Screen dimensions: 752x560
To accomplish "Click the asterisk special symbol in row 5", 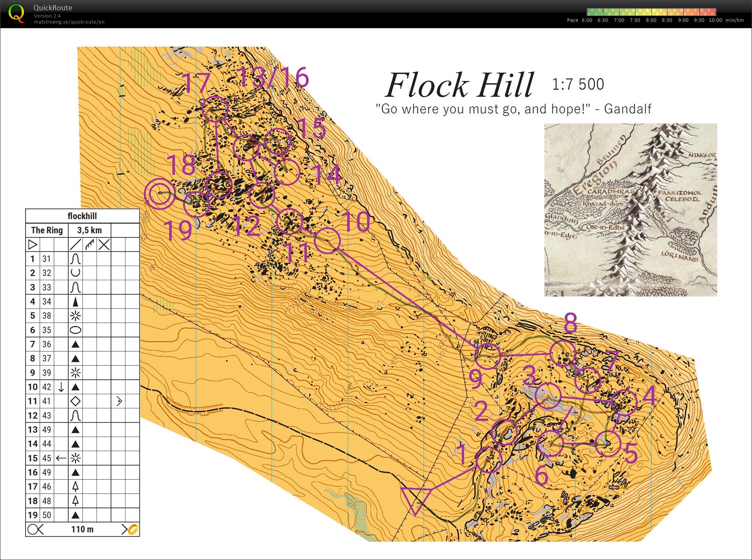I will pyautogui.click(x=75, y=316).
